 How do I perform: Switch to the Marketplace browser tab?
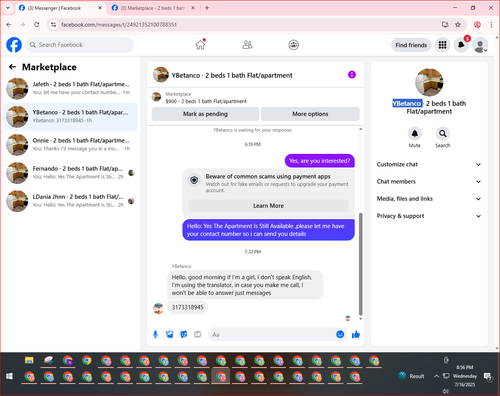pyautogui.click(x=153, y=8)
